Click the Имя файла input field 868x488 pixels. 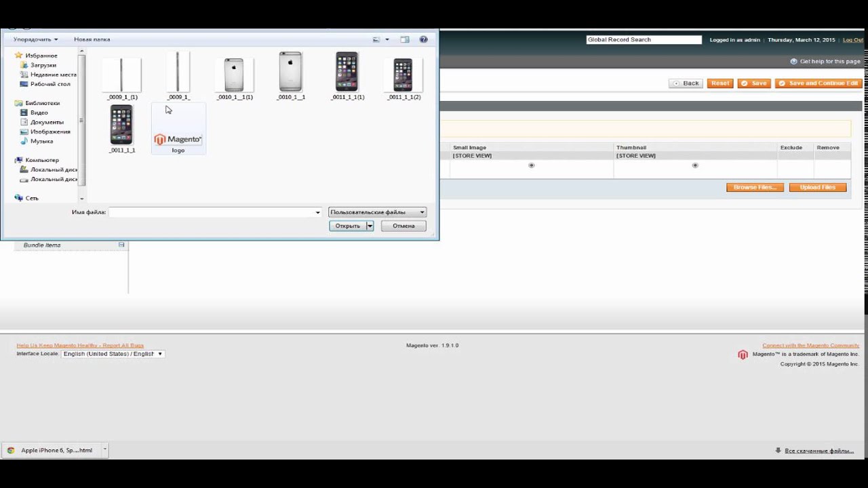coord(211,212)
